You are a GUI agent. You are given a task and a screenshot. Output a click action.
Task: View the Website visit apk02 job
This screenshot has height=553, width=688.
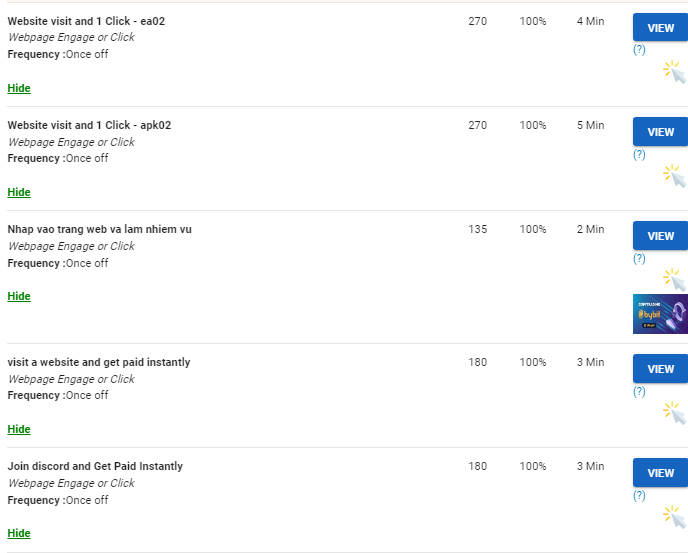(x=660, y=132)
